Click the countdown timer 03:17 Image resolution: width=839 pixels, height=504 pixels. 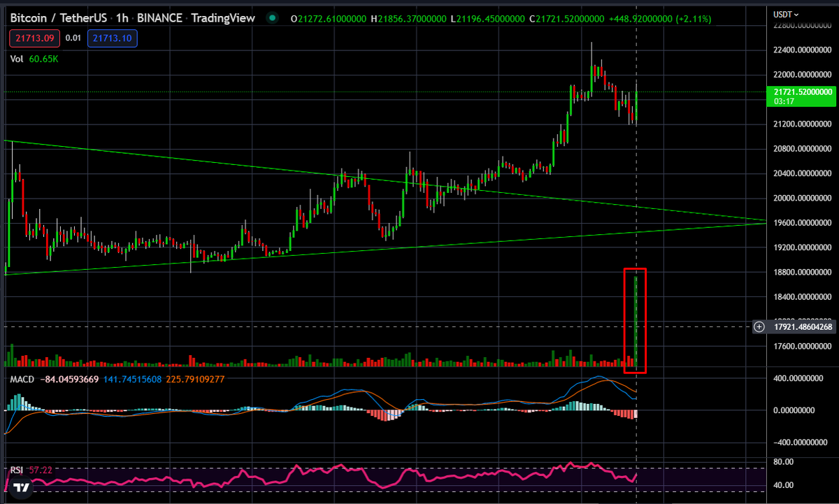[x=782, y=101]
